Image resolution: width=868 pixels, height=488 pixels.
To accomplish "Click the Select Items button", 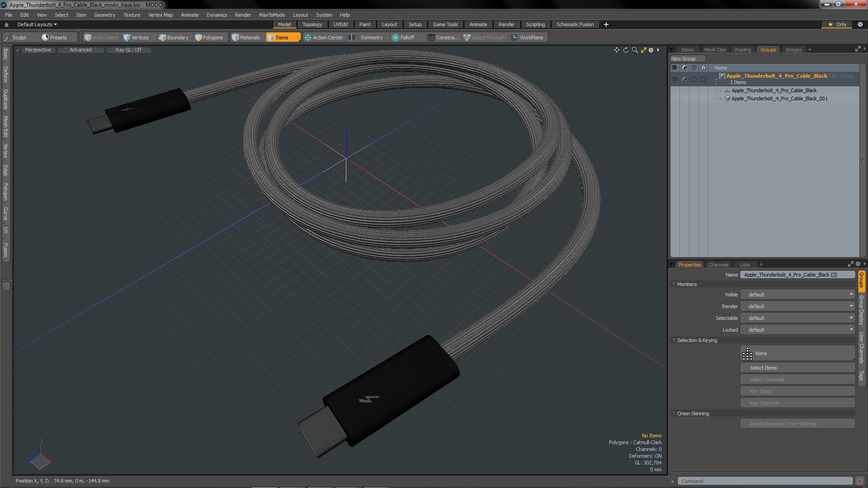I will [797, 368].
